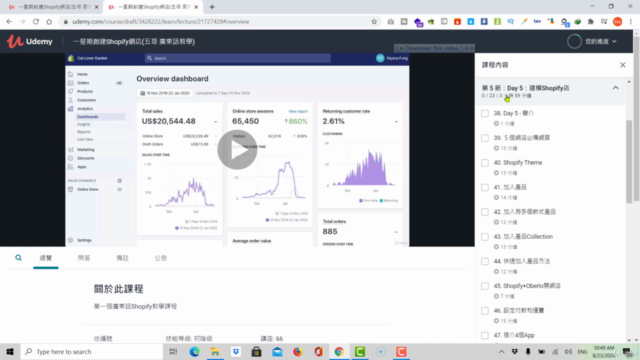Open lecture 47 about 4 Apps
The width and height of the screenshot is (640, 360).
[514, 335]
